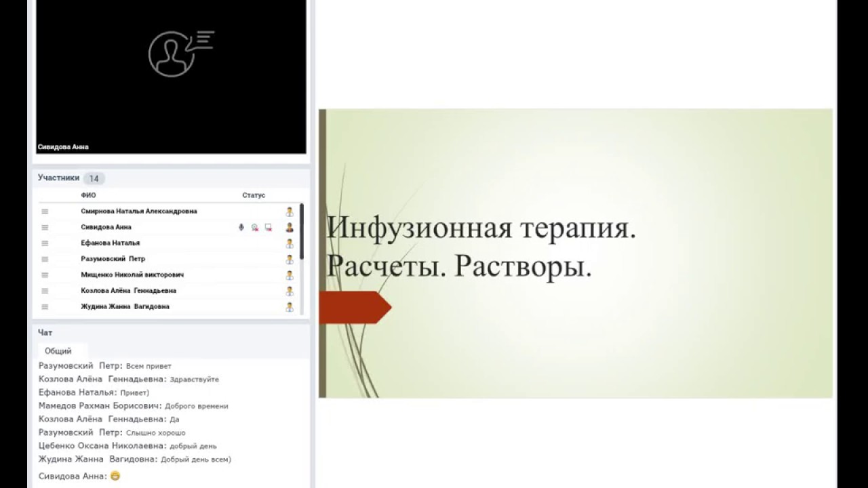868x488 pixels.
Task: Click chat message 'Доброго времени'
Action: [x=197, y=406]
